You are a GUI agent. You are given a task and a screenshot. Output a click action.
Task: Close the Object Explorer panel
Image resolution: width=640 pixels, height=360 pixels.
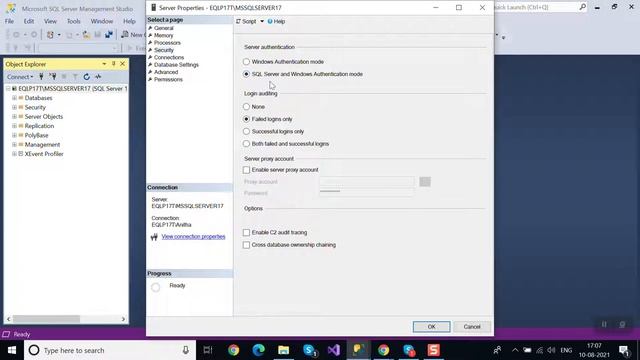(122, 64)
